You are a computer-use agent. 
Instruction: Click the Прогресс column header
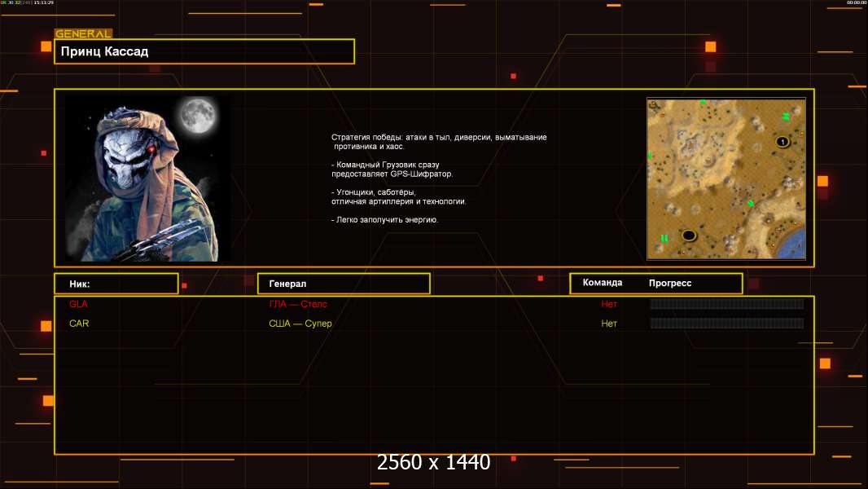pos(670,283)
